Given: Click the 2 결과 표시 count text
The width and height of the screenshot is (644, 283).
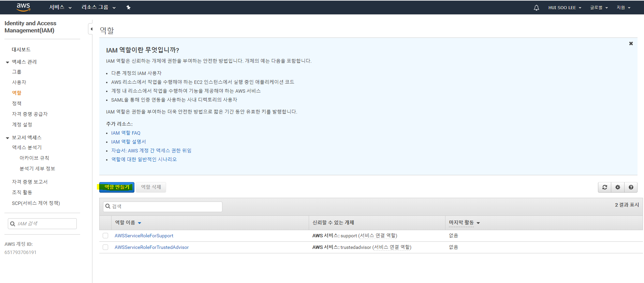Looking at the screenshot, I should (627, 205).
